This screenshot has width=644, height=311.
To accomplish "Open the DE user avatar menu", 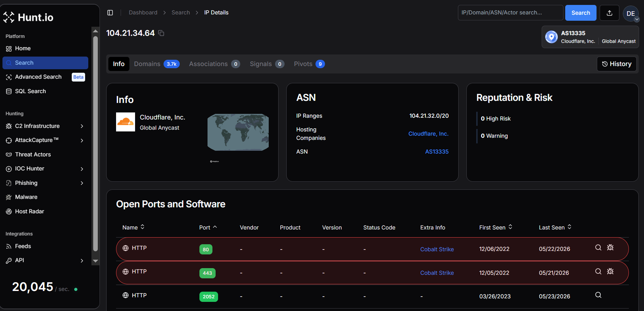I will tap(631, 13).
